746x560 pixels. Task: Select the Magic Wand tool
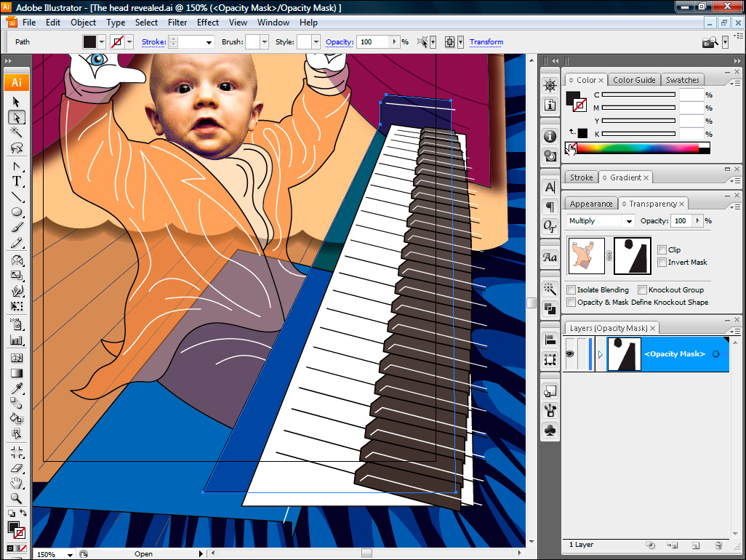pyautogui.click(x=16, y=132)
